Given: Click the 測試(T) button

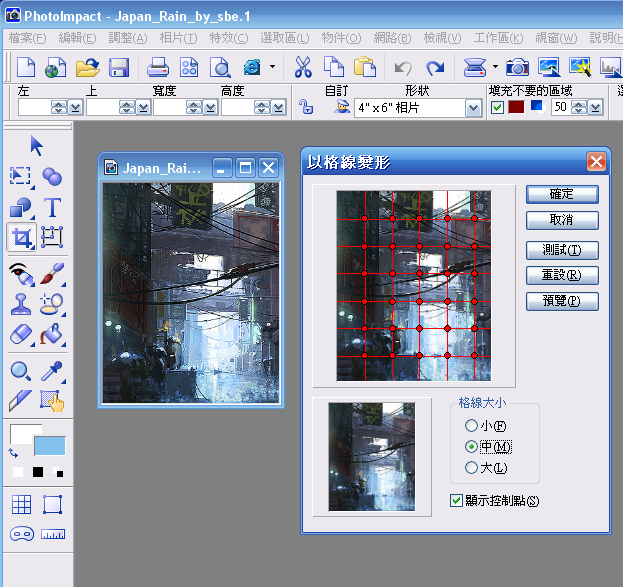Looking at the screenshot, I should [562, 250].
